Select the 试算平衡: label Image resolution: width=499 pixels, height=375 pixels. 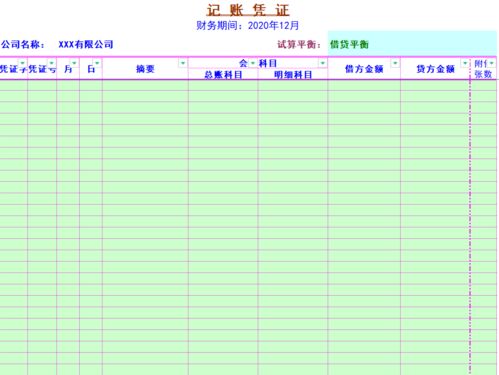click(299, 44)
